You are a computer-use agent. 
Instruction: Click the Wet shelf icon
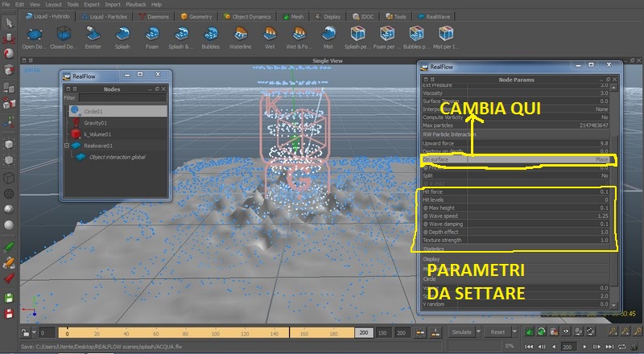point(270,34)
